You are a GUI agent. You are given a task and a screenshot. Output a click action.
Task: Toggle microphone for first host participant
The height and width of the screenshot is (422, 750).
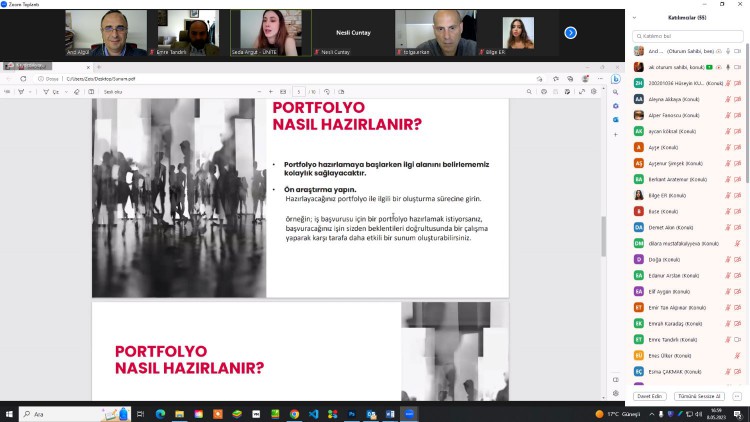(x=728, y=51)
